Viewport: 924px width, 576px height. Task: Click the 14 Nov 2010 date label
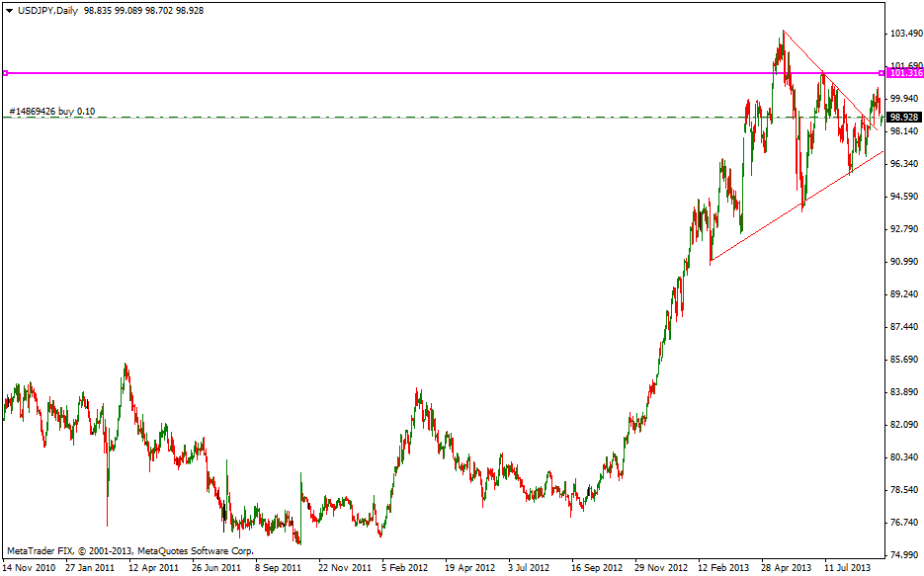(28, 568)
